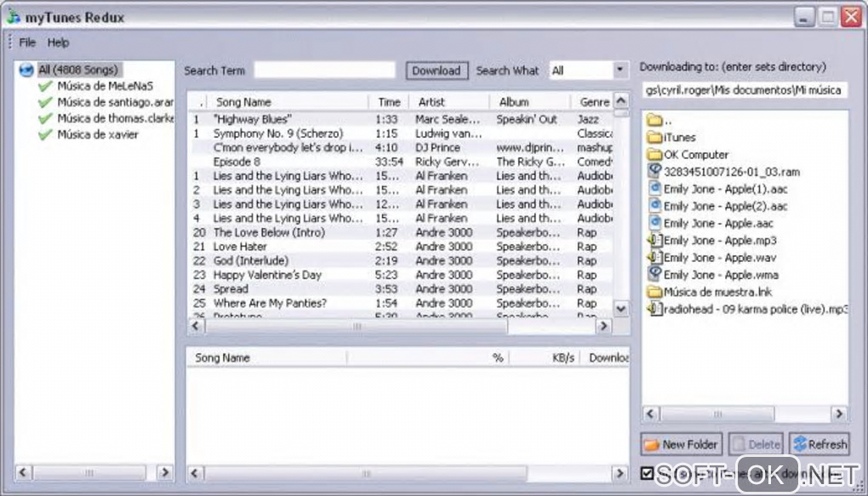Click the song list horizontal scroll left arrow
The height and width of the screenshot is (496, 868).
(x=196, y=326)
